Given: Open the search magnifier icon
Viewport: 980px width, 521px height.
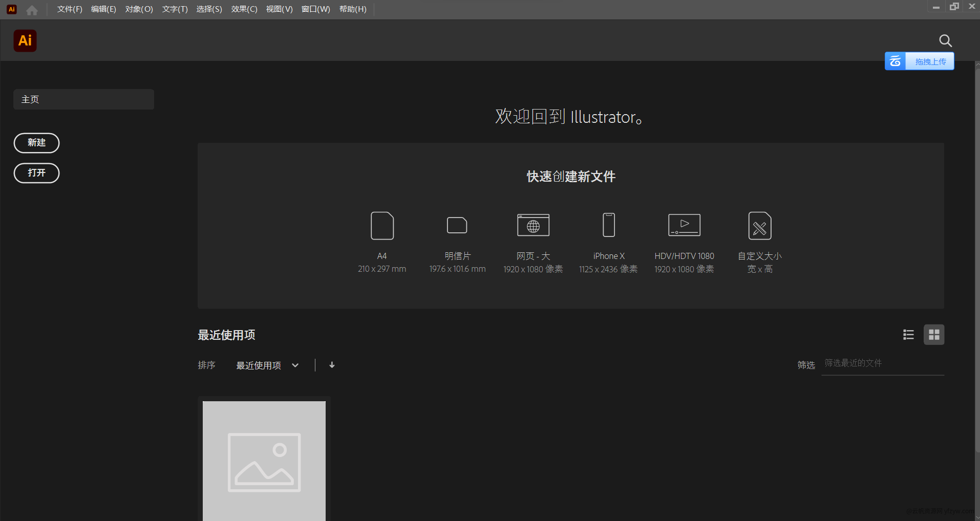Looking at the screenshot, I should coord(945,40).
